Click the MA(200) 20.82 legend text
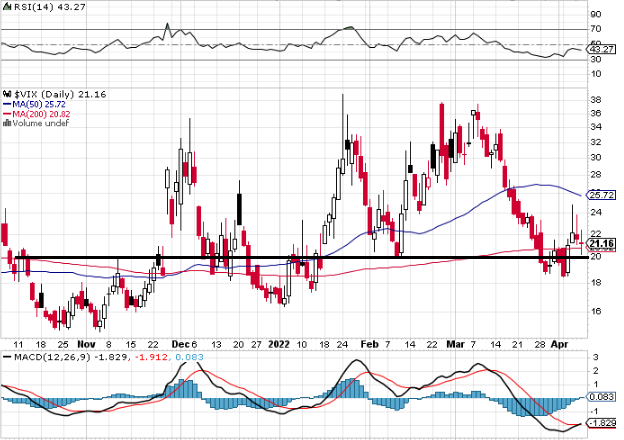 [x=41, y=114]
